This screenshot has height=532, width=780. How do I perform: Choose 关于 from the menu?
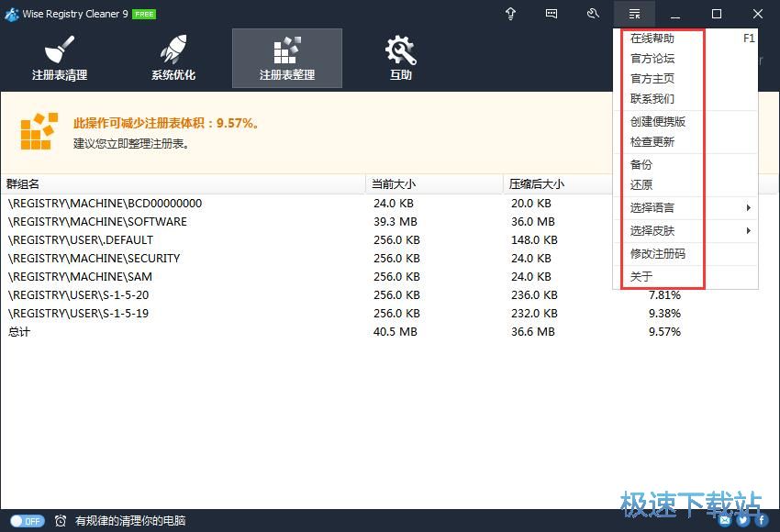(x=685, y=276)
